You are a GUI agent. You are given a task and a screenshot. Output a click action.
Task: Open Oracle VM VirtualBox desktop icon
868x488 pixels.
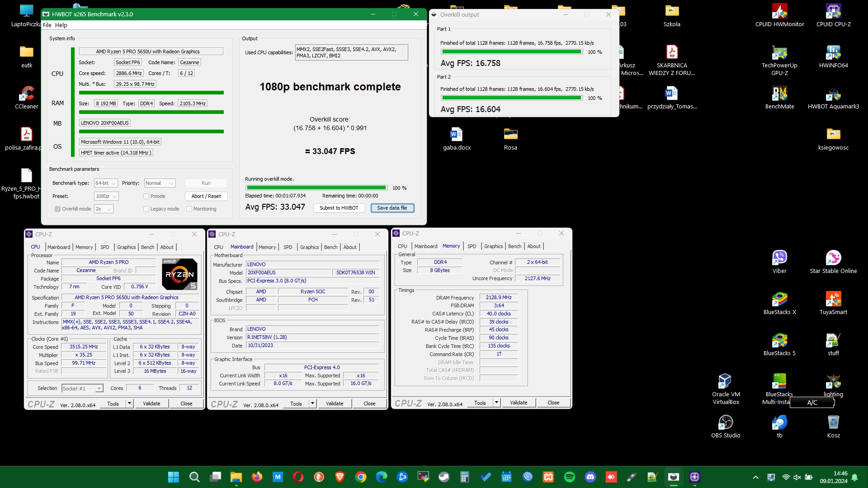726,389
